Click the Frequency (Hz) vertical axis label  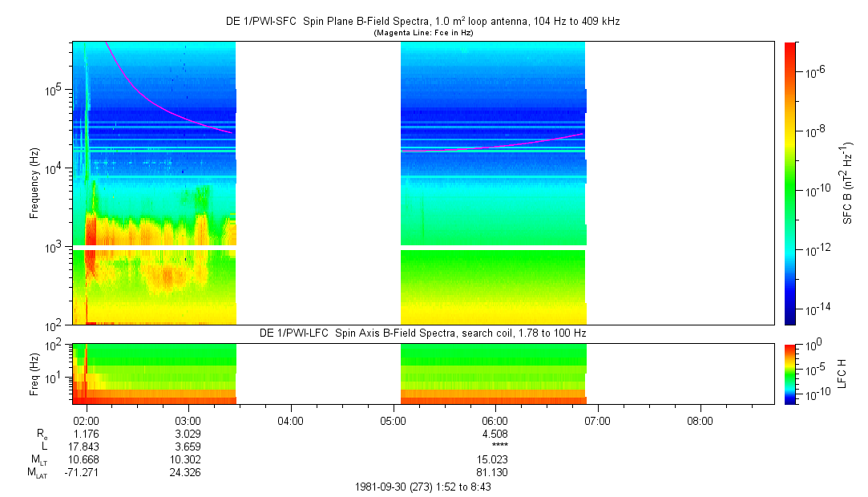tap(34, 183)
